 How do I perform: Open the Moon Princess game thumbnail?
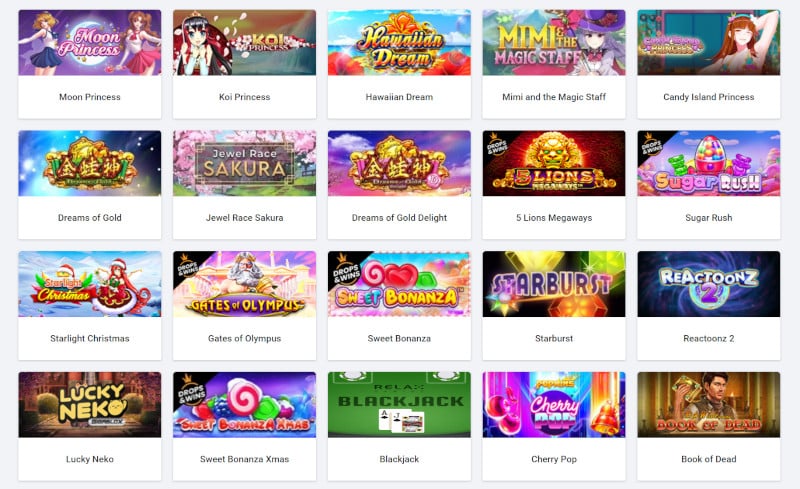click(x=90, y=42)
